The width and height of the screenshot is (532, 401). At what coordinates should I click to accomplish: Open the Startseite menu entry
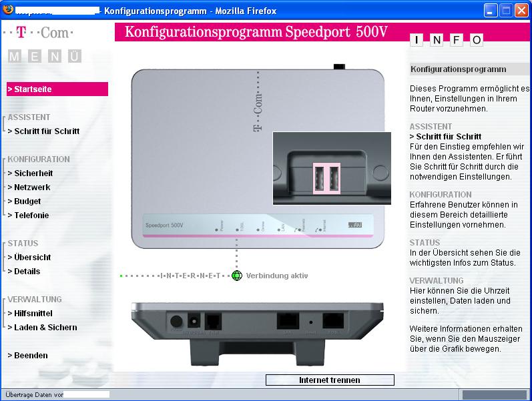[57, 89]
